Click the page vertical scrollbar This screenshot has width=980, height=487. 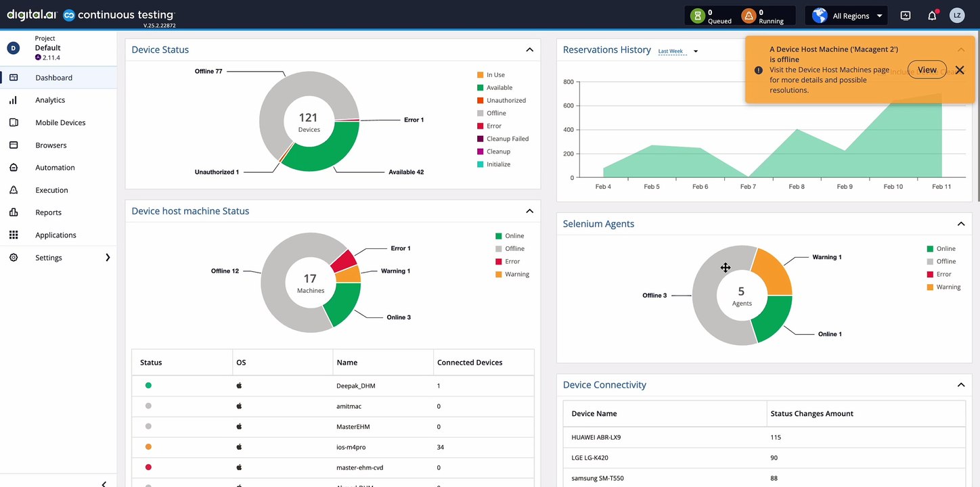[978, 115]
